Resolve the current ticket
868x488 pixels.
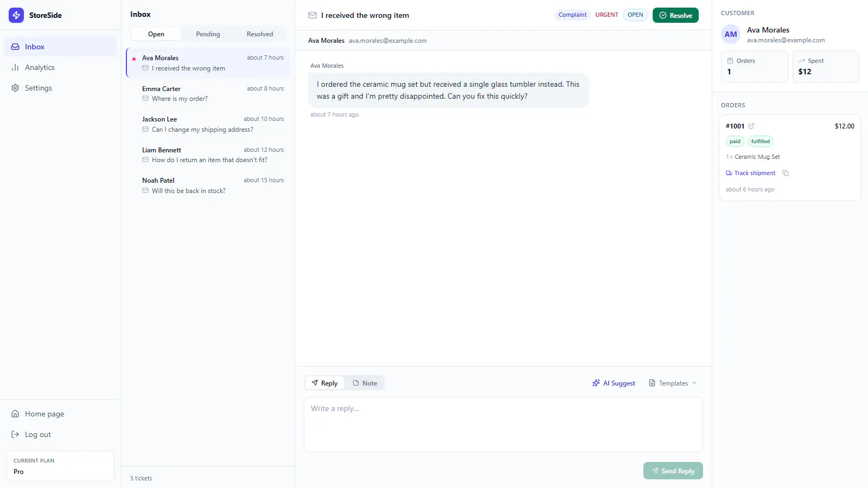675,15
